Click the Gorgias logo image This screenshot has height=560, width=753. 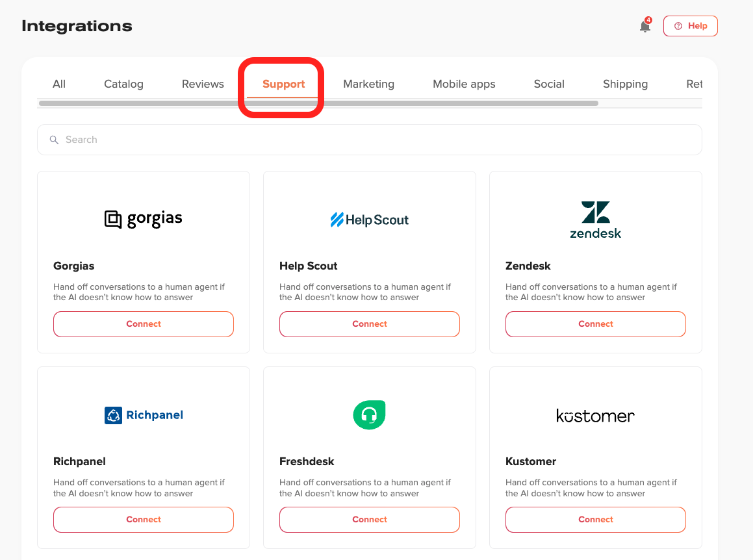pyautogui.click(x=143, y=219)
